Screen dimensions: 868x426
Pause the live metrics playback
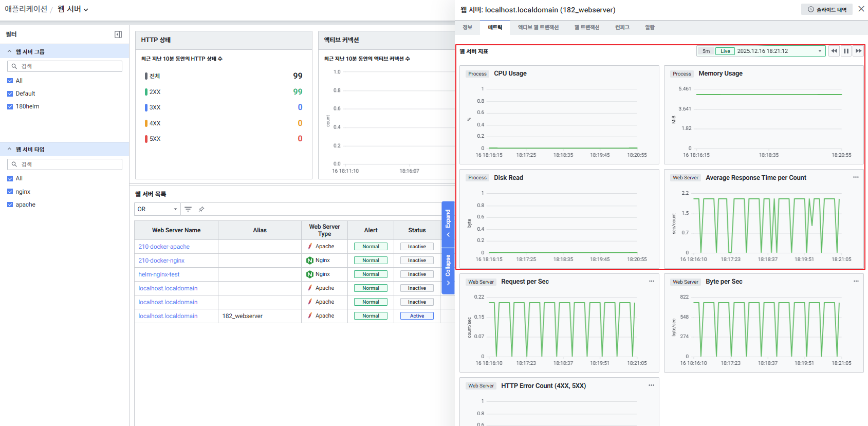click(846, 51)
